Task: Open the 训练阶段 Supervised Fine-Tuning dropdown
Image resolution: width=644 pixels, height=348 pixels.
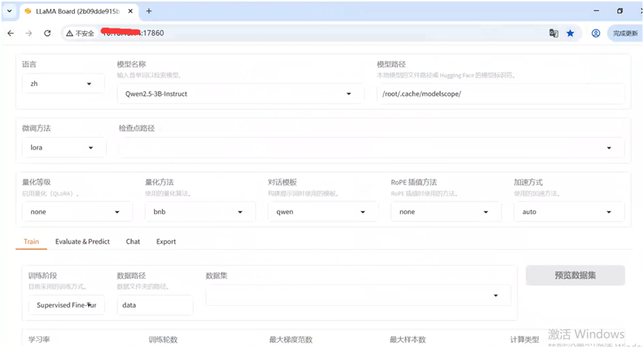Action: (x=66, y=305)
